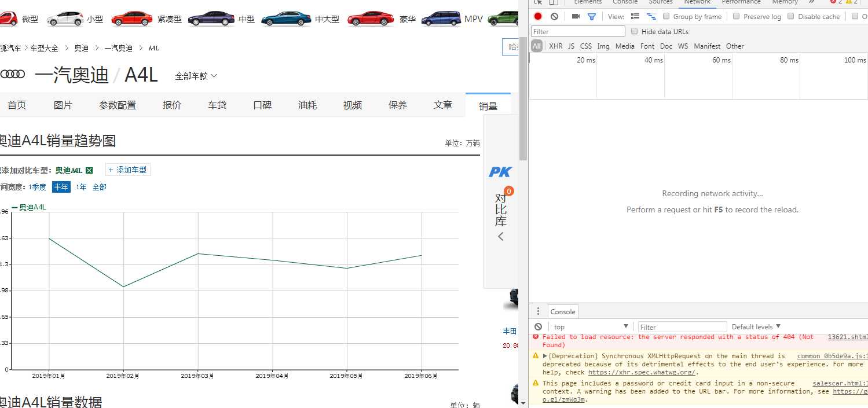
Task: Stop recording the network log
Action: pos(538,17)
